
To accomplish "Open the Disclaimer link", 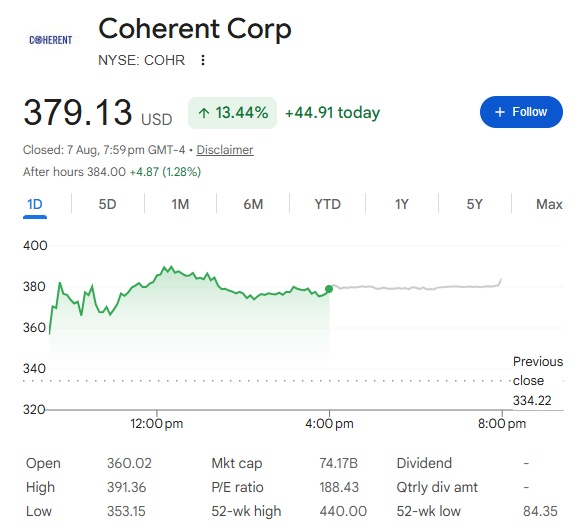I will point(225,150).
